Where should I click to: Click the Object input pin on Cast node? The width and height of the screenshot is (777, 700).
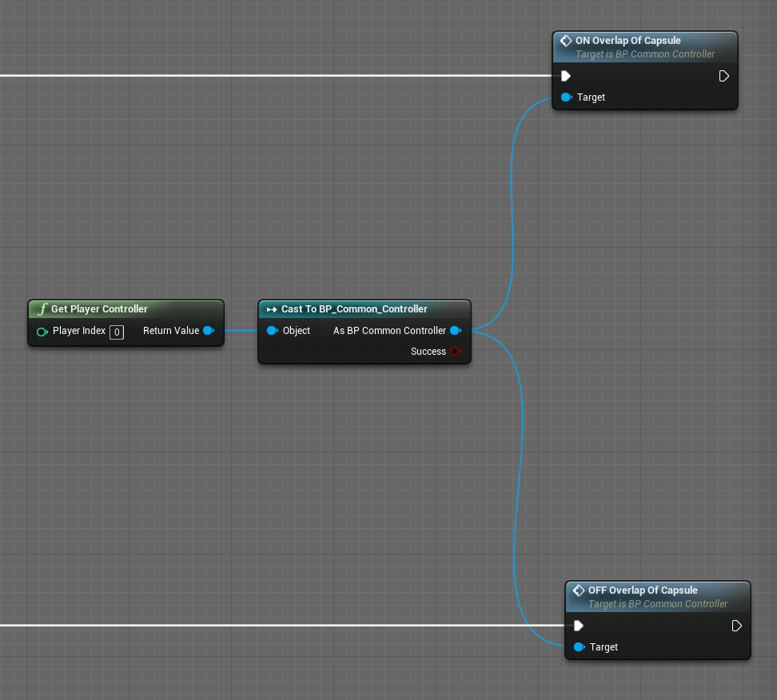(x=273, y=331)
